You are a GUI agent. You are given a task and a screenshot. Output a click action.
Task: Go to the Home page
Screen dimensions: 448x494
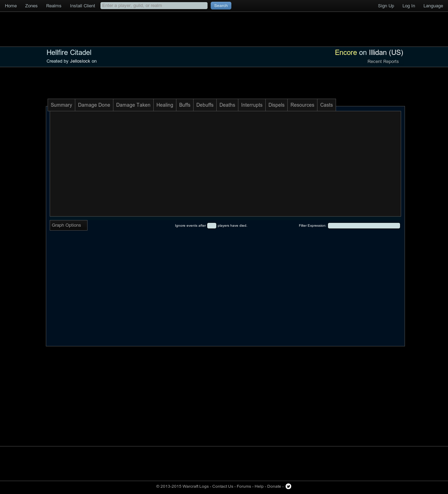(x=11, y=6)
